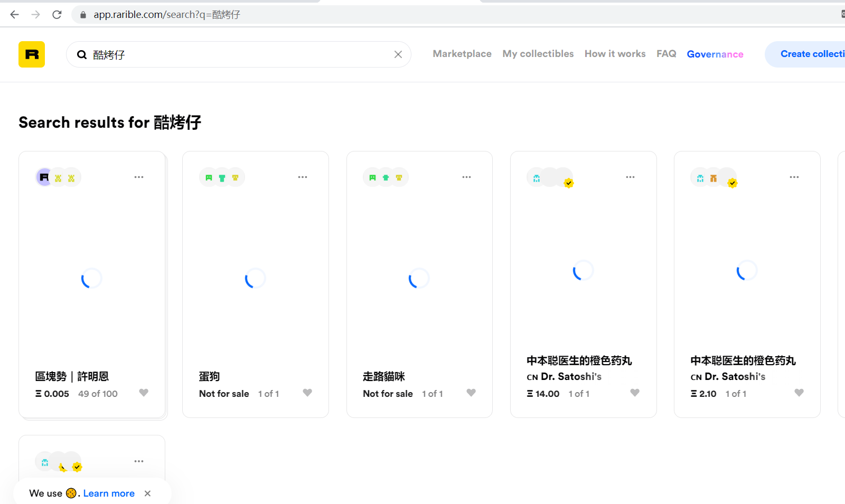The width and height of the screenshot is (845, 504).
Task: Open three-dot menu on 蛋狗 card
Action: click(303, 177)
